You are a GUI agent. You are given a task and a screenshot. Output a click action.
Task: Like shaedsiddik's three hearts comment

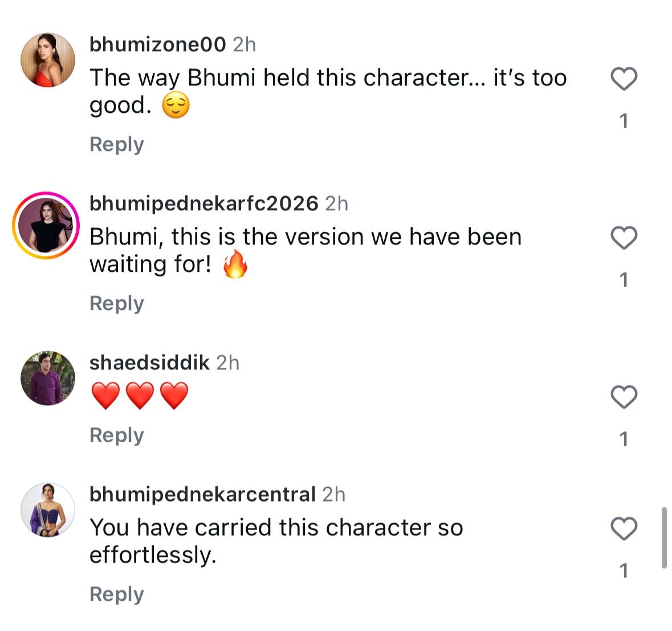pyautogui.click(x=624, y=397)
